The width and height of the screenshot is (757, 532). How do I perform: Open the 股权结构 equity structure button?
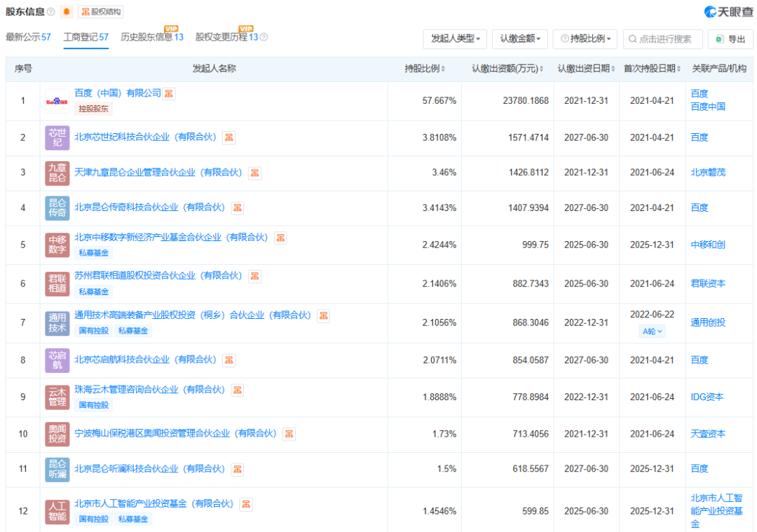tap(101, 12)
